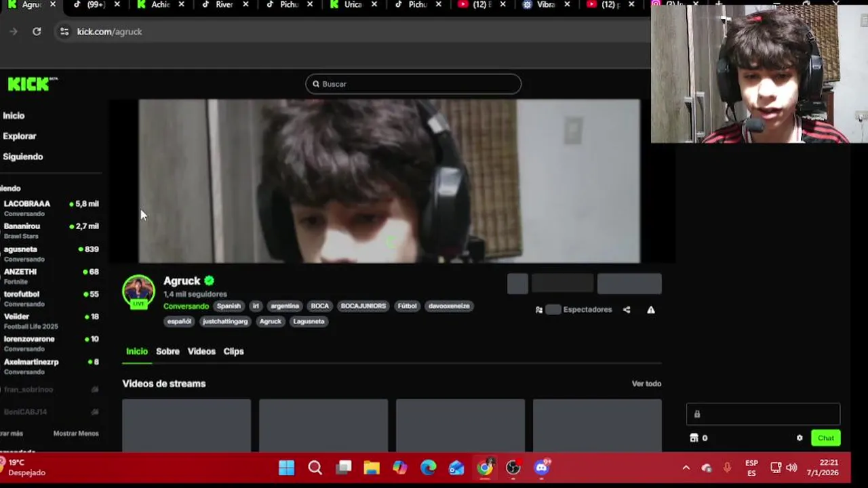Click the OneDrive cloud tray icon
Screen dimensions: 868x488
707,468
